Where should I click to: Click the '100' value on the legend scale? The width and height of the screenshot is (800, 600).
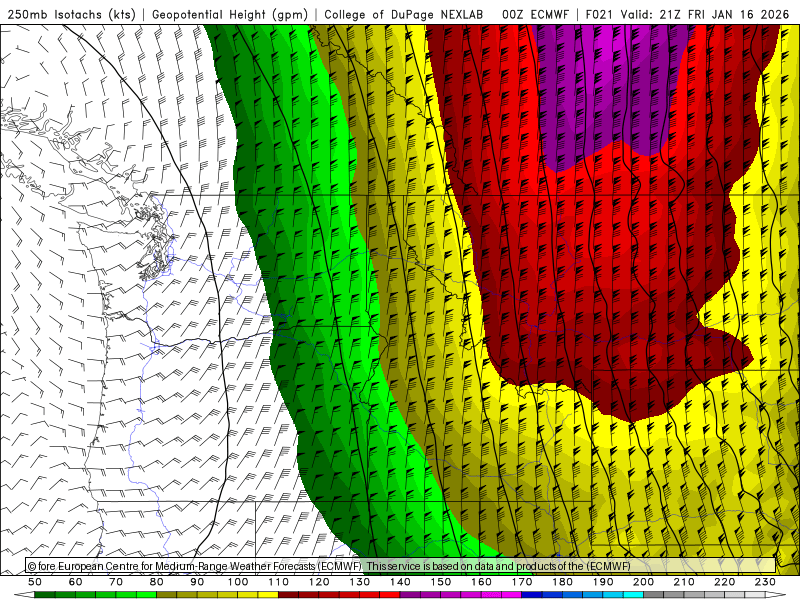pyautogui.click(x=238, y=582)
